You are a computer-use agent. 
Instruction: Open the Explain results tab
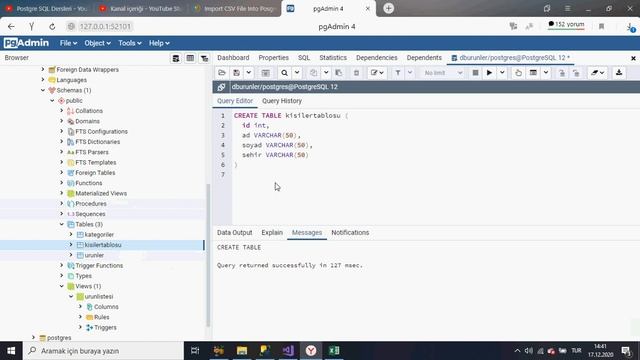pyautogui.click(x=272, y=233)
